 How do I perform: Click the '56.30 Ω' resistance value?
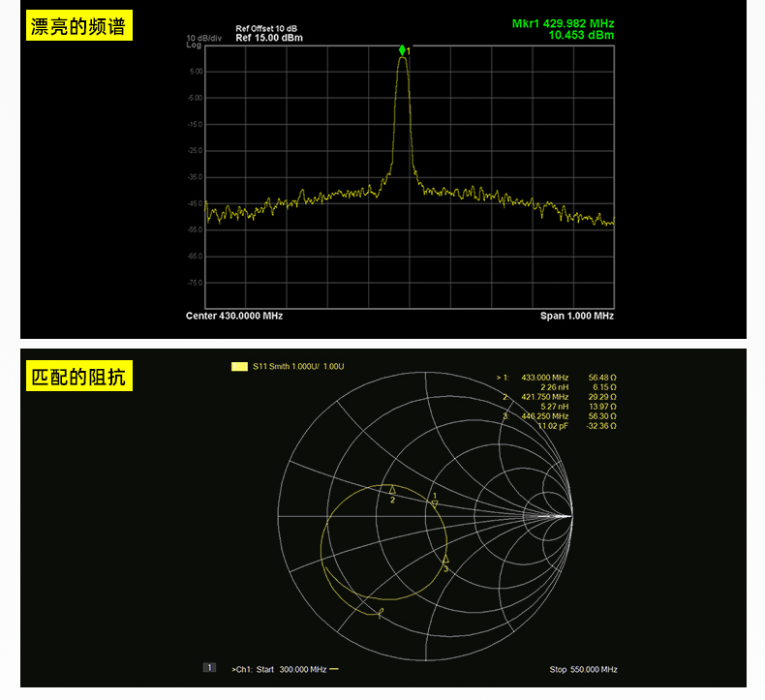602,416
